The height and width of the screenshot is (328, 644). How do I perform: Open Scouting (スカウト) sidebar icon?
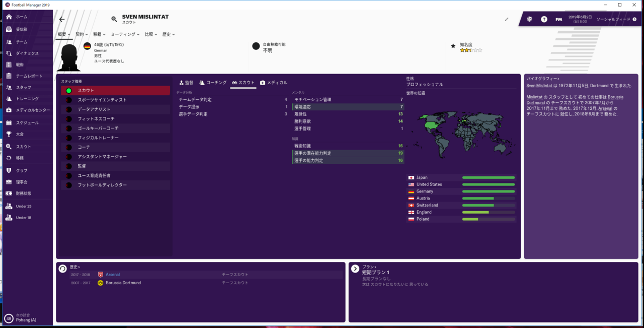pos(9,147)
